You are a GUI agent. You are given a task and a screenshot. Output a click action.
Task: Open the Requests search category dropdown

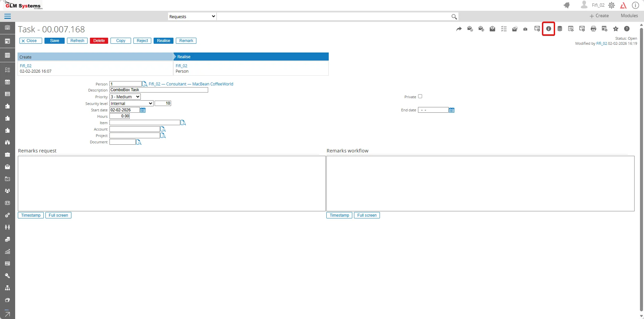[x=192, y=16]
